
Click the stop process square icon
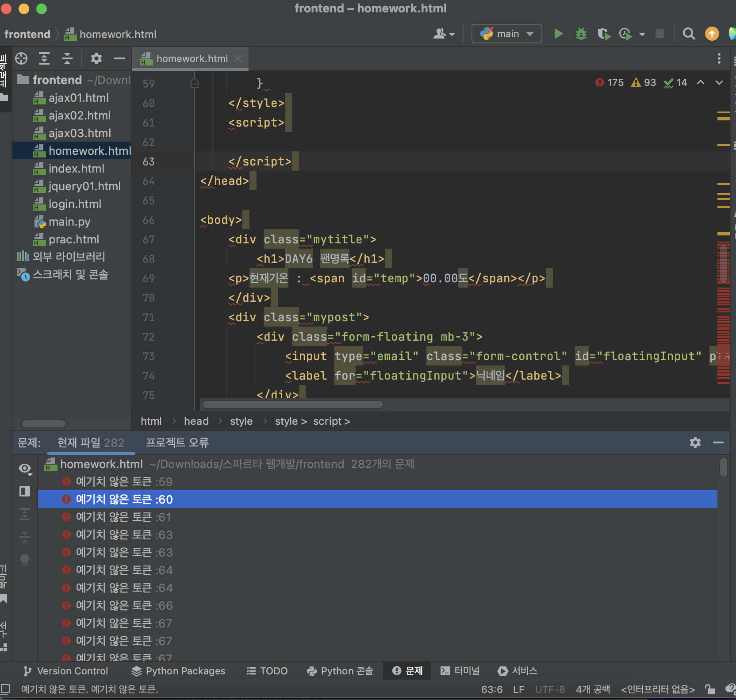click(x=660, y=34)
